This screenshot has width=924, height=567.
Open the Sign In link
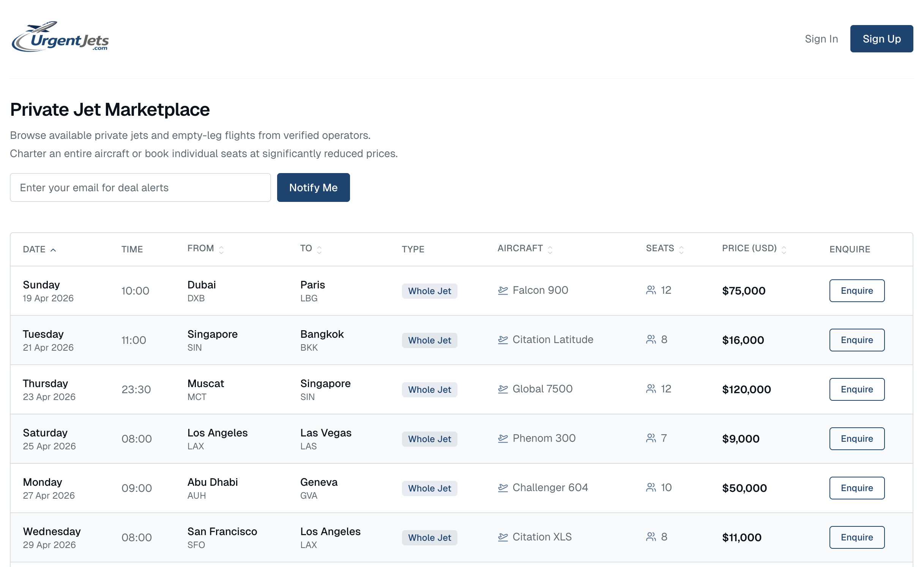click(821, 39)
